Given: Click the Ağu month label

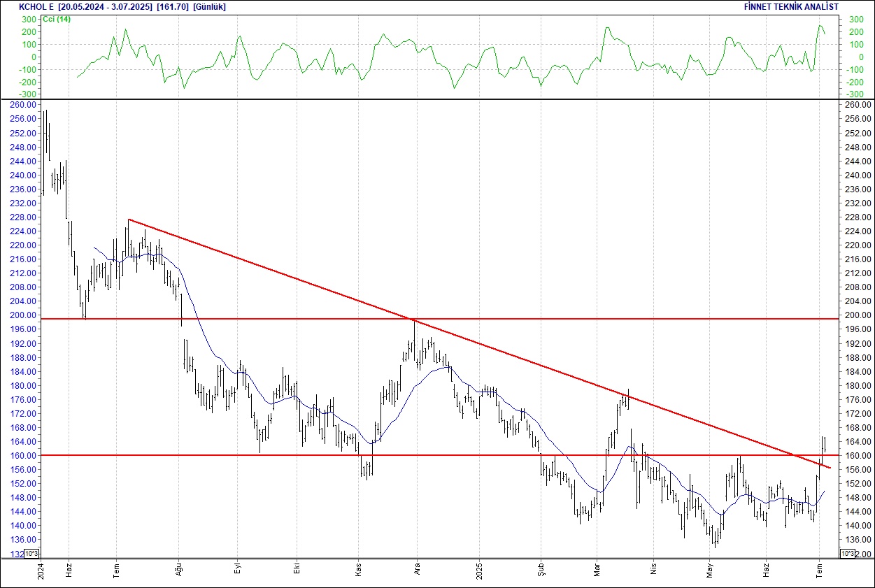Looking at the screenshot, I should [178, 571].
